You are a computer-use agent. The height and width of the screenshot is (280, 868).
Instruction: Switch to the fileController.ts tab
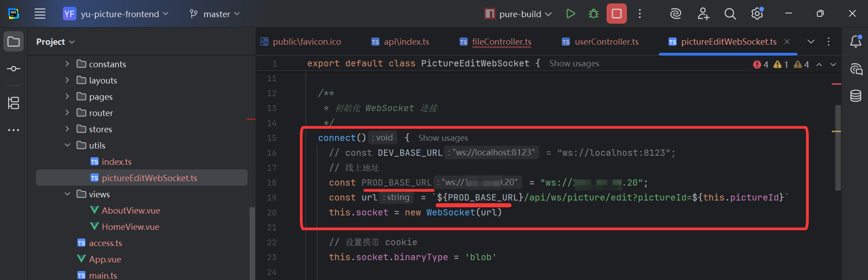click(501, 42)
